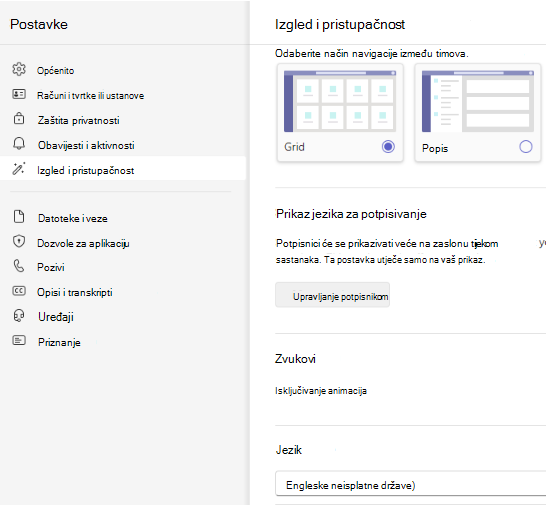Click the Grid layout preview thumbnail
The width and height of the screenshot is (553, 505).
tap(340, 101)
